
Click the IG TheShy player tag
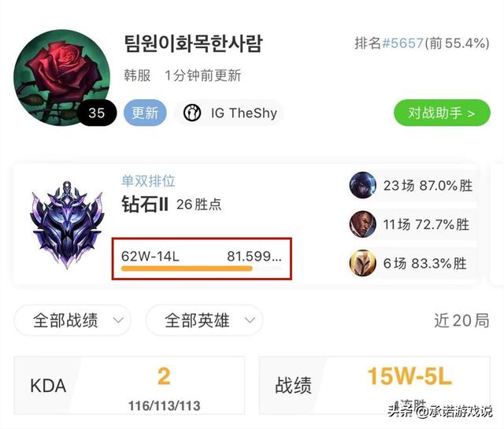pos(229,113)
